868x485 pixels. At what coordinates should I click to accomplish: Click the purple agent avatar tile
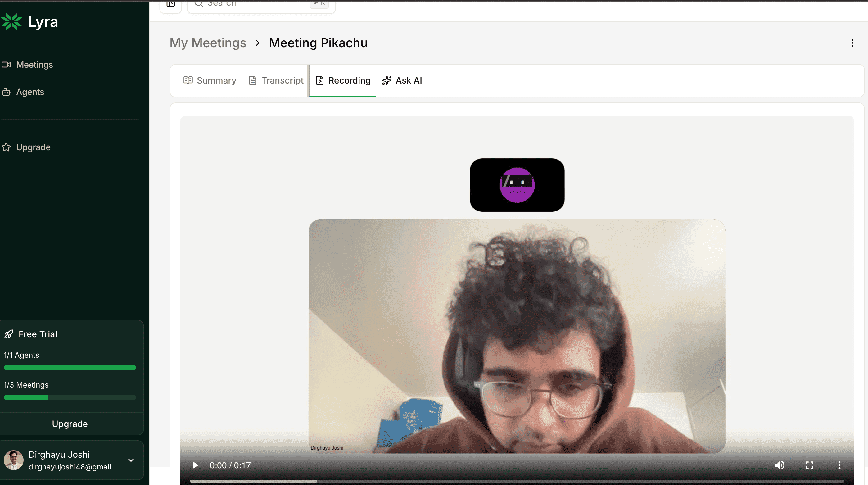(x=517, y=185)
